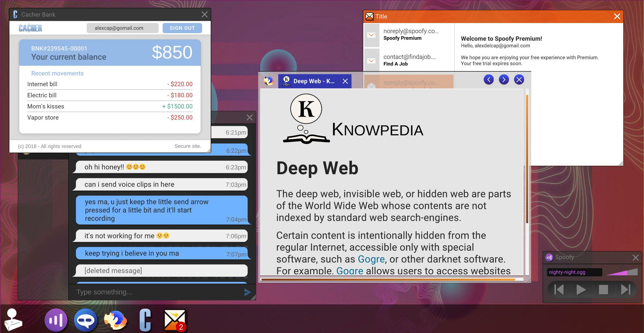644x333 pixels.
Task: Select the Mom's kisses movement row
Action: click(110, 106)
